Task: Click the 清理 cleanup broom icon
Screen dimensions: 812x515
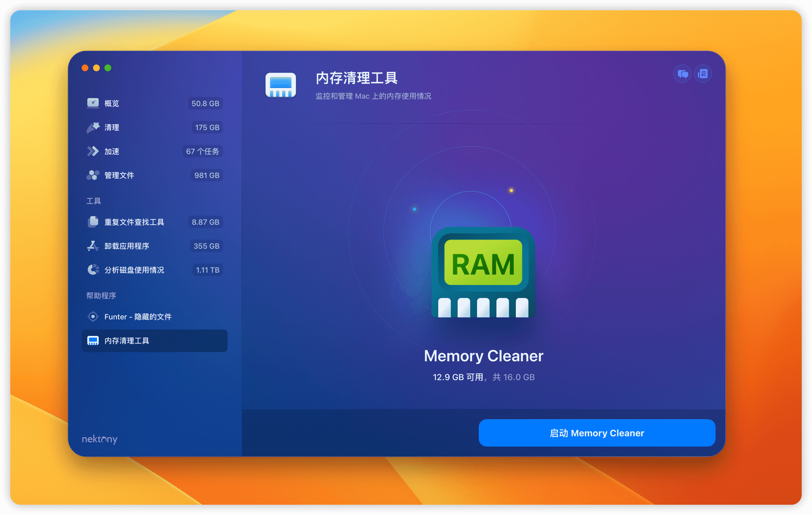Action: [x=93, y=127]
